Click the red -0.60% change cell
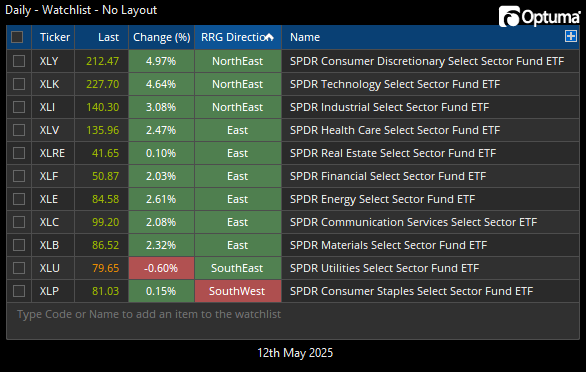 (161, 268)
